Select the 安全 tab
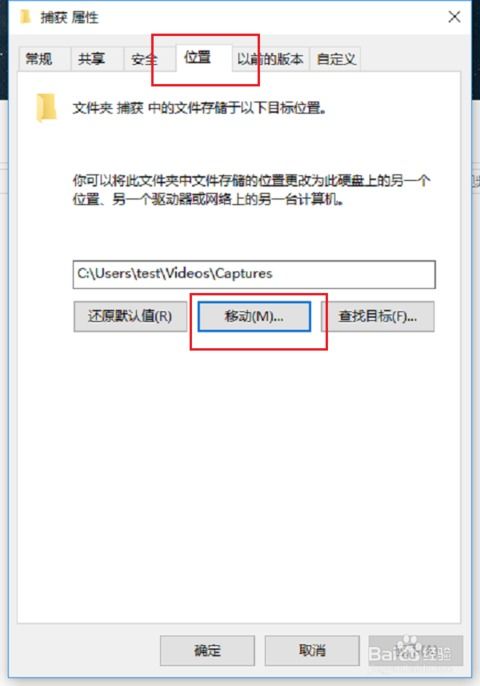480x686 pixels. coord(144,59)
